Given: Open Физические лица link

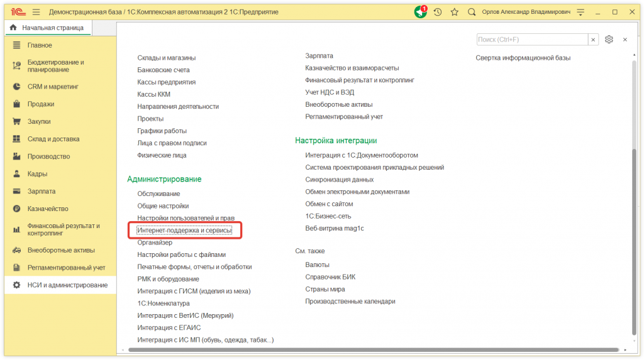Looking at the screenshot, I should [162, 155].
